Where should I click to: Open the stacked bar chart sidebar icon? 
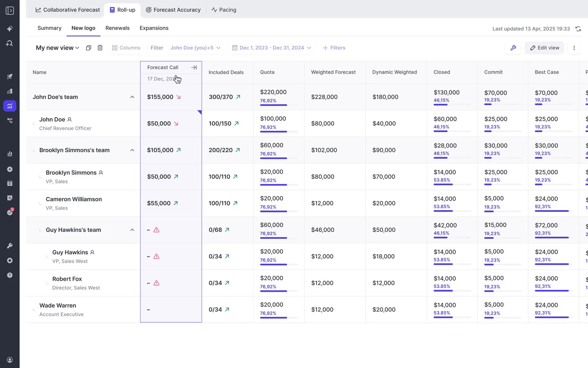(x=10, y=91)
